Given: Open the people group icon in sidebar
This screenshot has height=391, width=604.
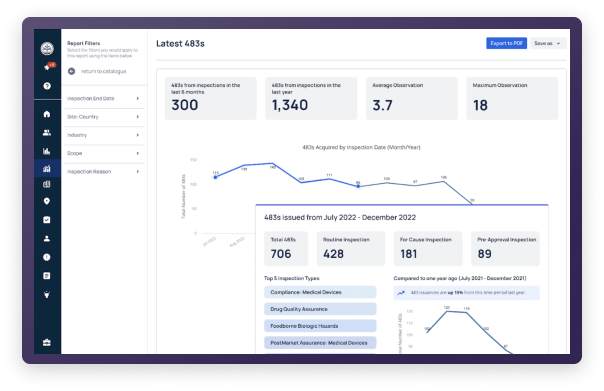Looking at the screenshot, I should pyautogui.click(x=47, y=133).
